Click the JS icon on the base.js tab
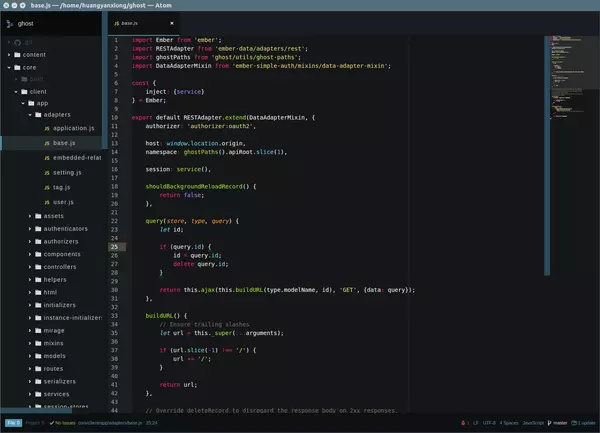This screenshot has width=600, height=433. point(117,23)
